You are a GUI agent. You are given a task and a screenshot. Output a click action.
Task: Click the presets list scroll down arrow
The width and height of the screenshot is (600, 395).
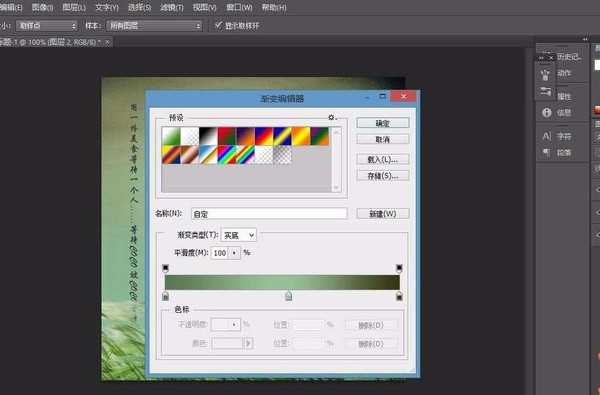[336, 188]
